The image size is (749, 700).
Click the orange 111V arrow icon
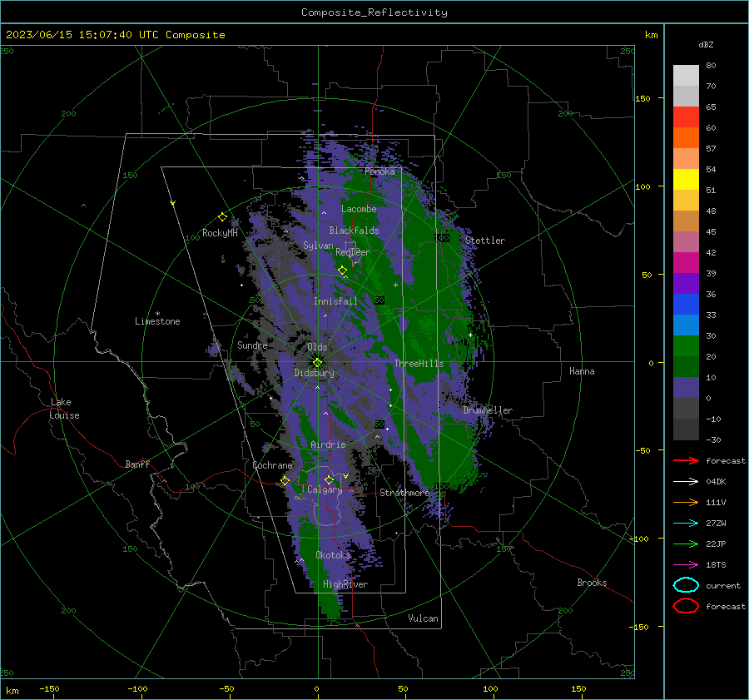[686, 502]
